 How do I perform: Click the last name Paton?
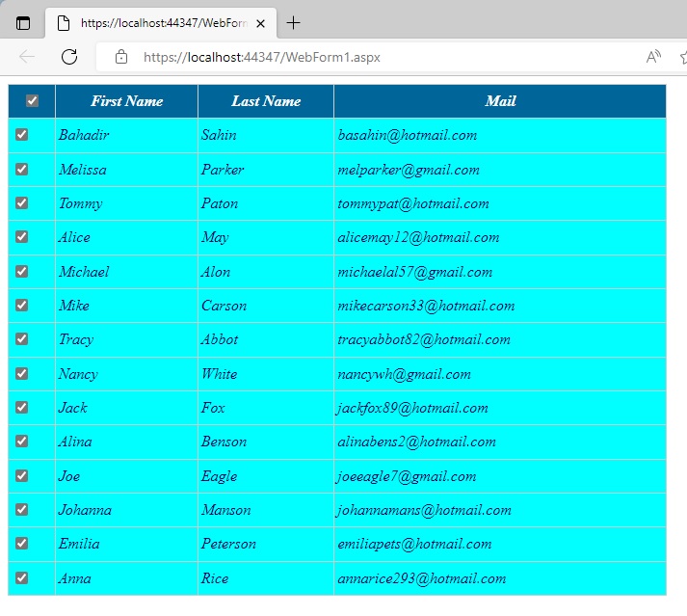coord(220,203)
